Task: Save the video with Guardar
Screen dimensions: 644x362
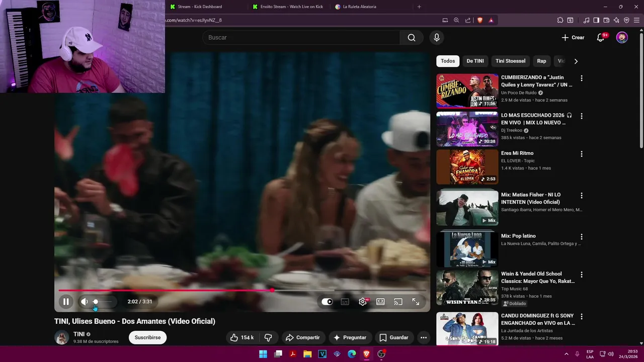Action: (x=394, y=337)
